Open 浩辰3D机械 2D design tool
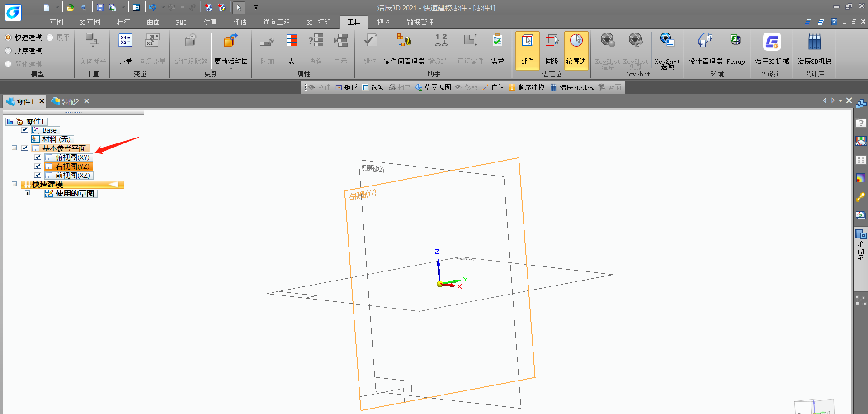Screen dimensions: 868x414 point(772,49)
